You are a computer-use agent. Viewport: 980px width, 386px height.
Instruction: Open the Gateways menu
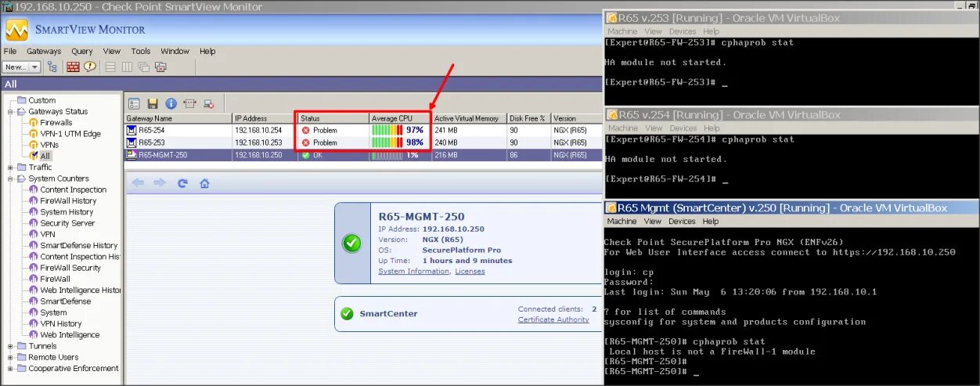(x=44, y=52)
